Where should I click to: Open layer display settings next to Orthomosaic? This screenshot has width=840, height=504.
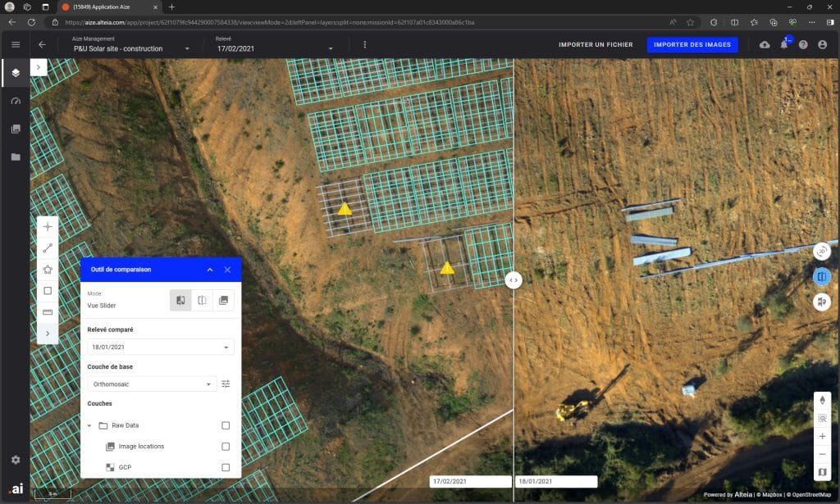(226, 383)
